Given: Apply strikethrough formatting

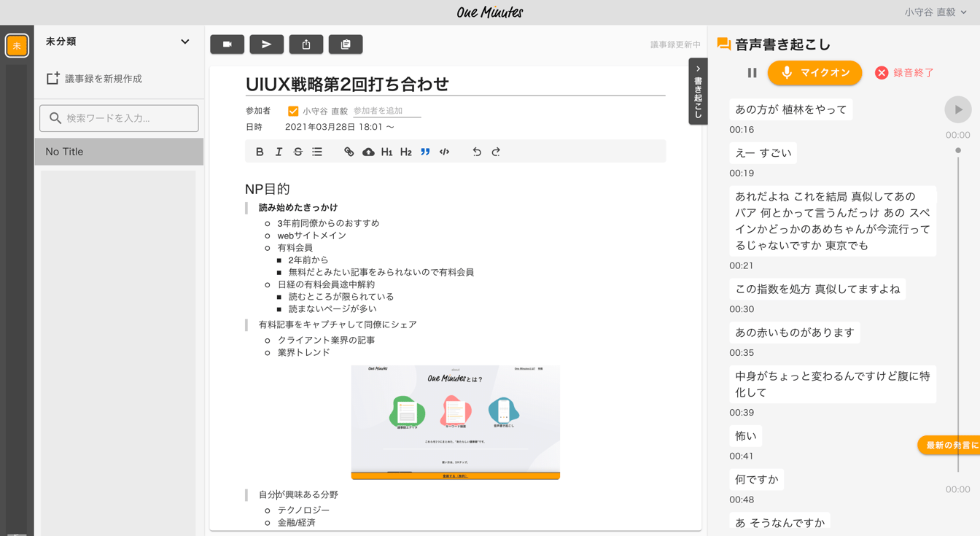Looking at the screenshot, I should tap(297, 152).
